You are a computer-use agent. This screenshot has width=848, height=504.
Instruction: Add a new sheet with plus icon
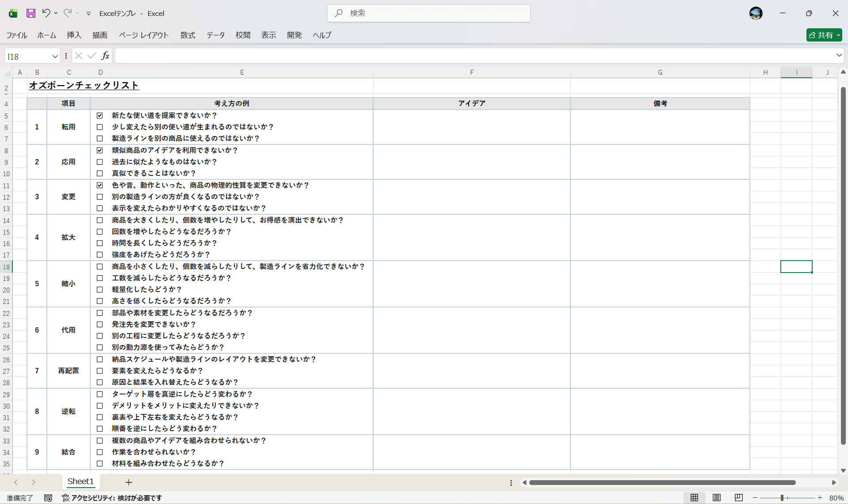[129, 482]
